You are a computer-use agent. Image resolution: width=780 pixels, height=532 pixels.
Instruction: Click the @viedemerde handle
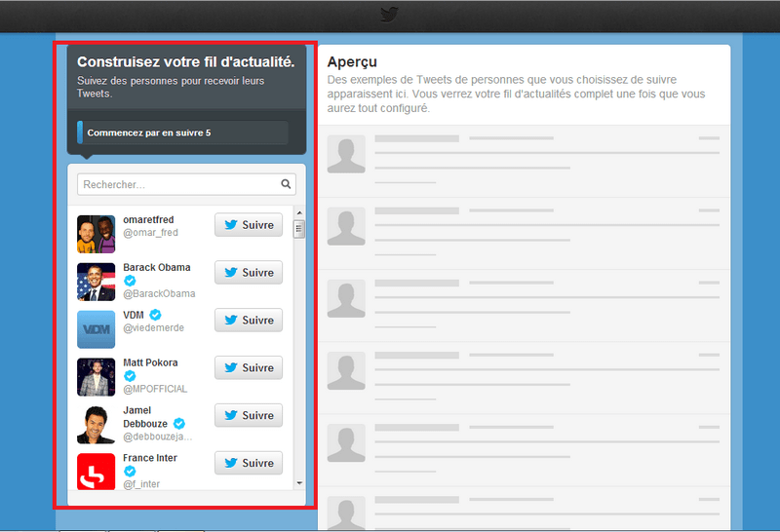coord(154,327)
